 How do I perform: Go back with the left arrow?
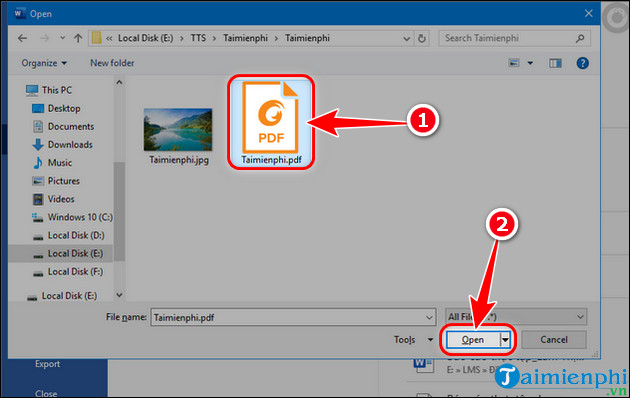pos(22,38)
